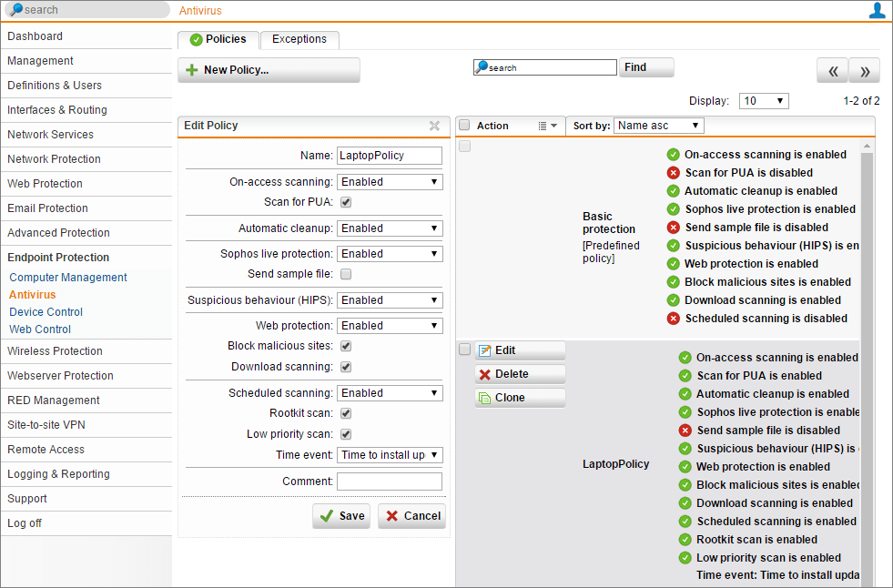The image size is (893, 588).
Task: Click green check beside Low priority scan is enabled
Action: coord(685,558)
